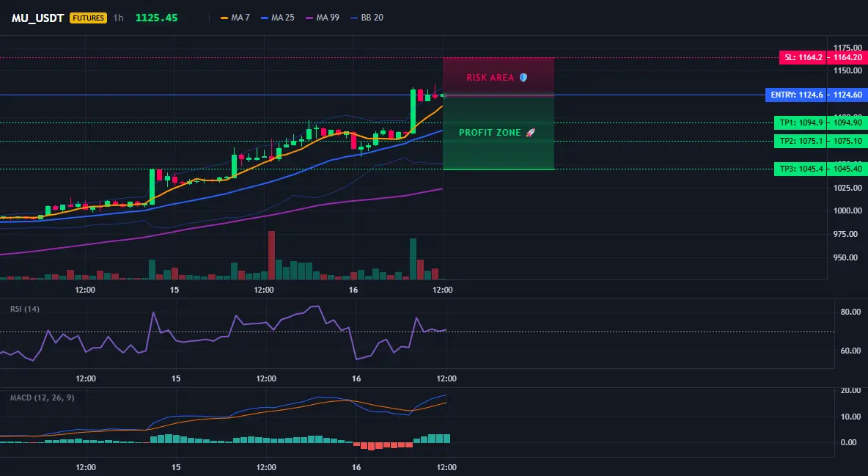Click the shield icon in risk area
This screenshot has width=868, height=476.
click(523, 78)
